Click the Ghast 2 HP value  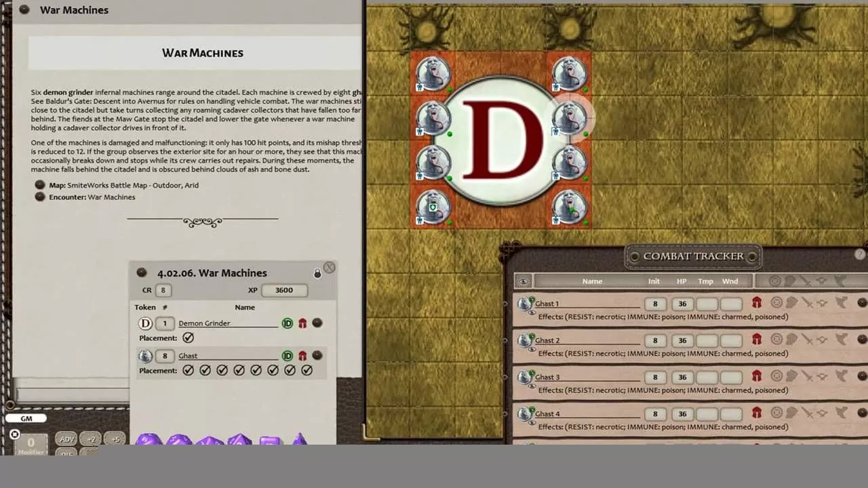[682, 340]
